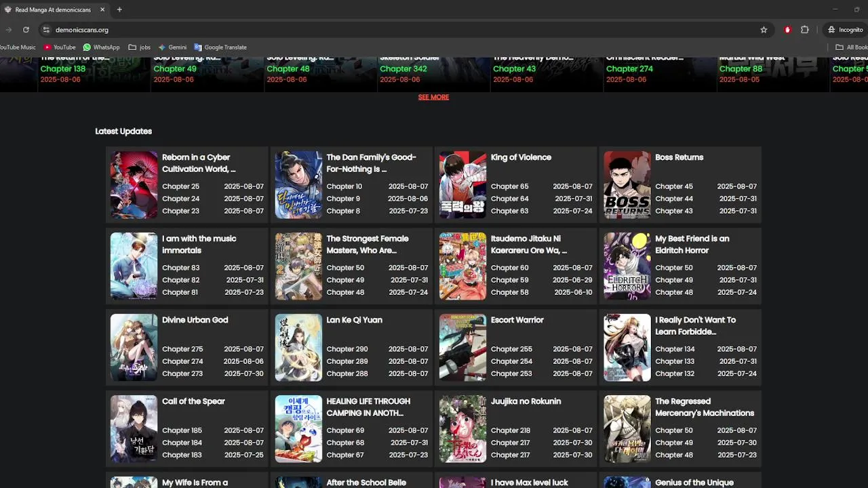Click the red extension icon in toolbar

(x=787, y=30)
